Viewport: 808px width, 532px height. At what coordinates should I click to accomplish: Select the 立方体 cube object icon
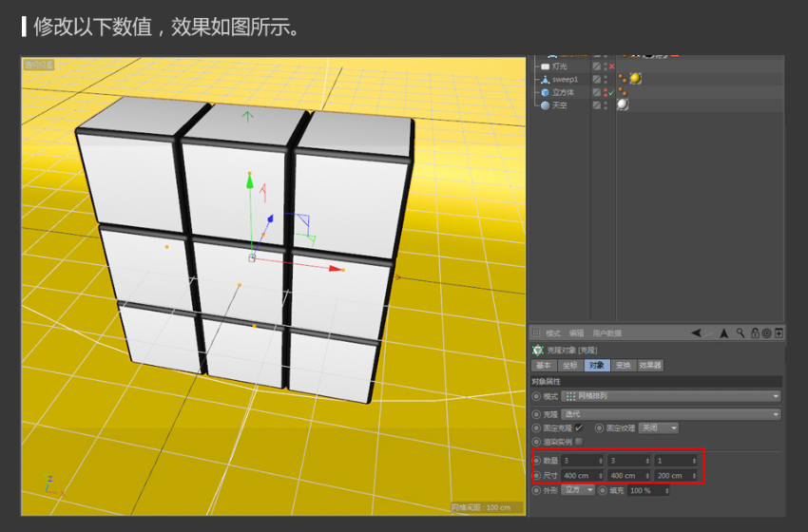coord(545,93)
